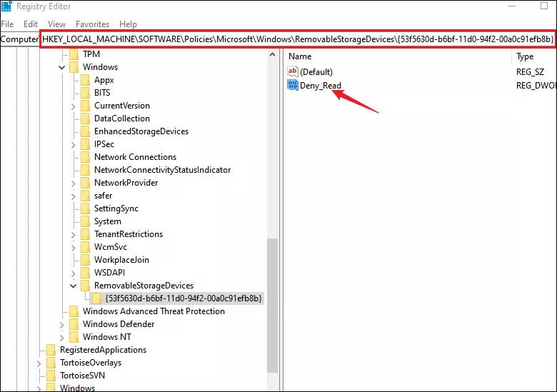Click the TPM folder icon
This screenshot has height=392, width=557.
[74, 54]
